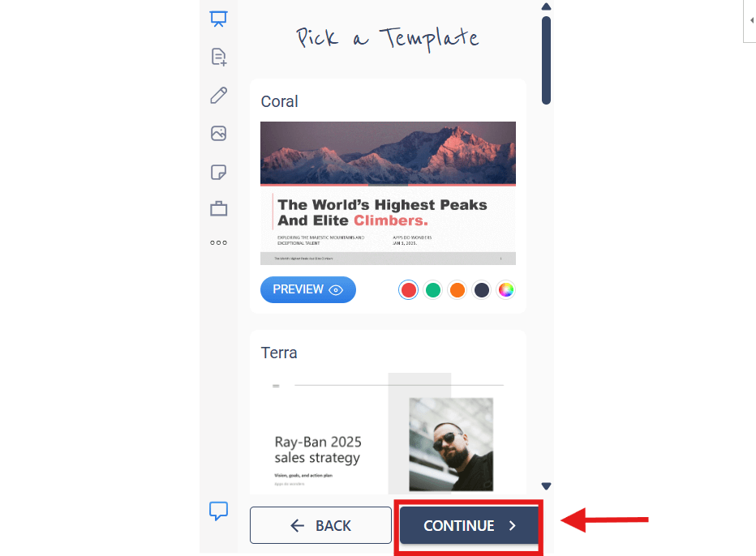
Task: Open the rainbow custom color picker
Action: 506,290
